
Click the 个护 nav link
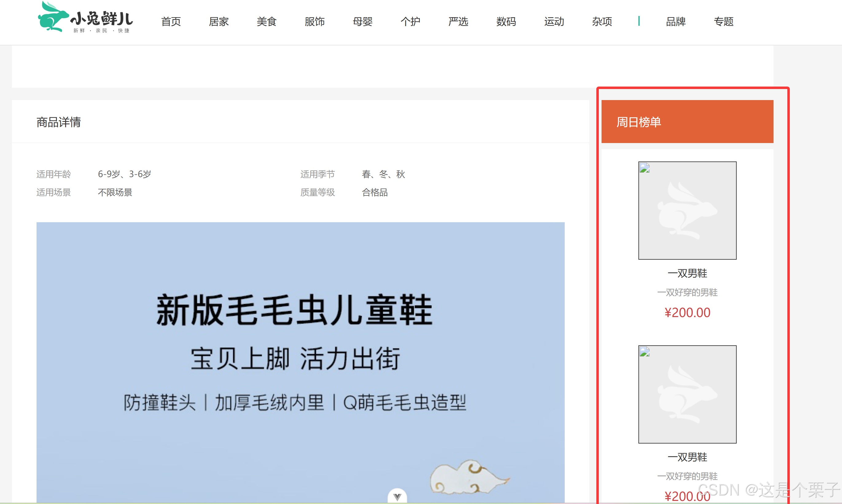click(411, 22)
